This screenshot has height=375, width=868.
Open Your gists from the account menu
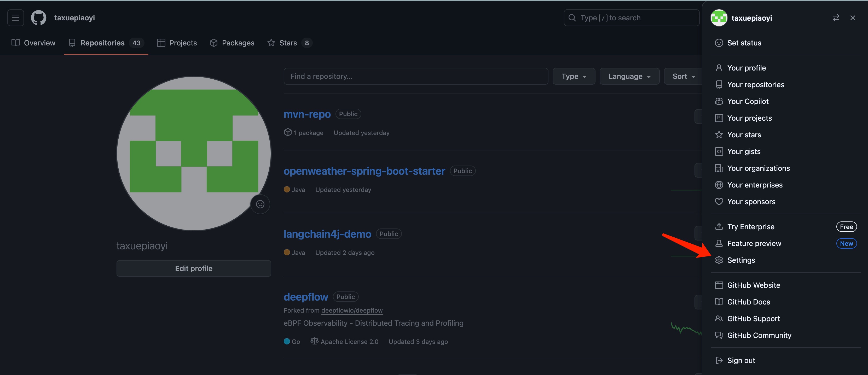(x=743, y=151)
